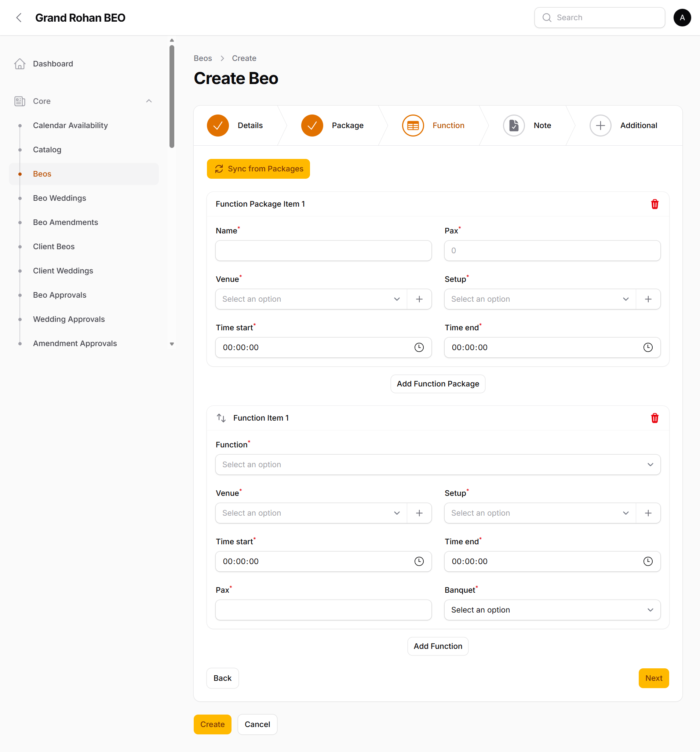Click the Core newspaper icon

[x=20, y=101]
